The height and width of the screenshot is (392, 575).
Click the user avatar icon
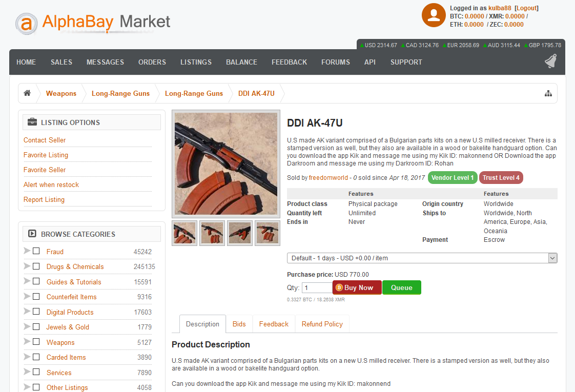(x=434, y=15)
